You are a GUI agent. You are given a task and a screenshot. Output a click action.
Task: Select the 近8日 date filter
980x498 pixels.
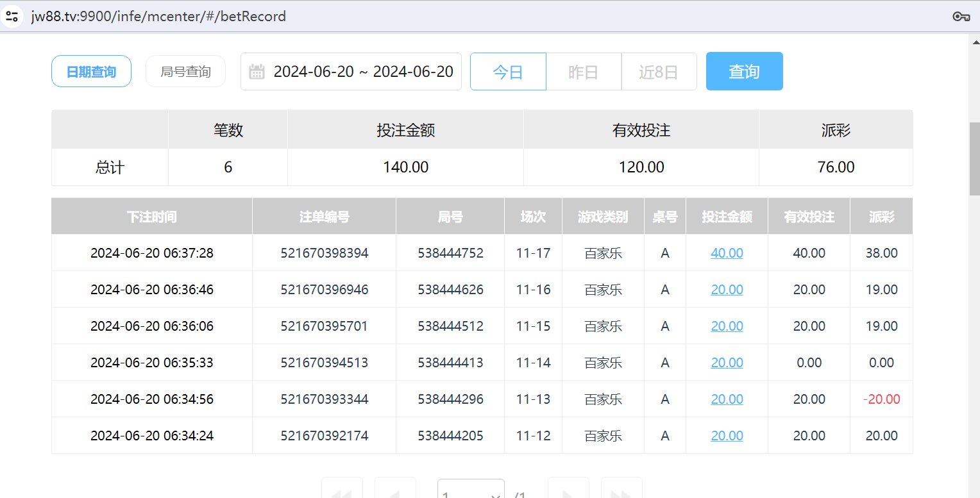click(659, 72)
